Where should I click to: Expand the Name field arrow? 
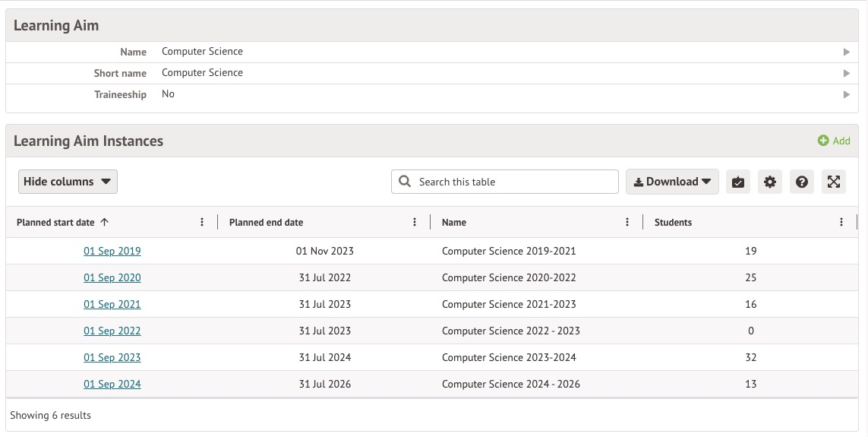click(x=846, y=52)
